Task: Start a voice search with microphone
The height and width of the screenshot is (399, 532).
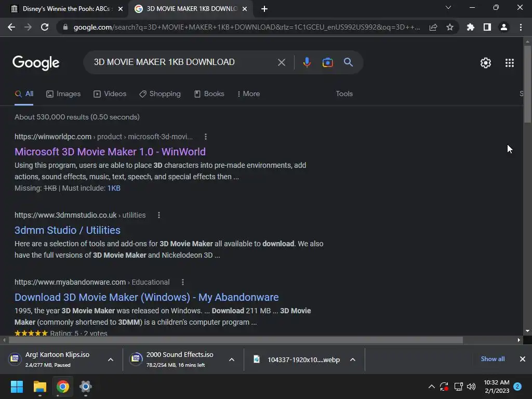Action: point(307,62)
